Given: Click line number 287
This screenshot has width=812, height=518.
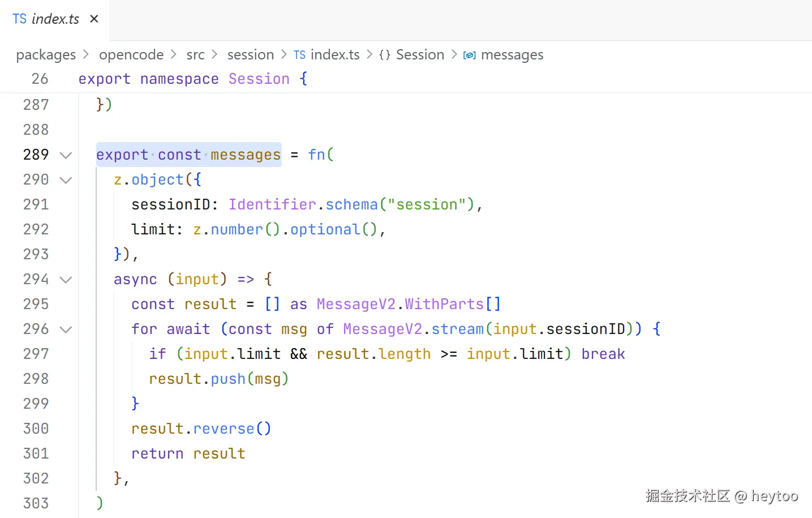Looking at the screenshot, I should tap(36, 105).
